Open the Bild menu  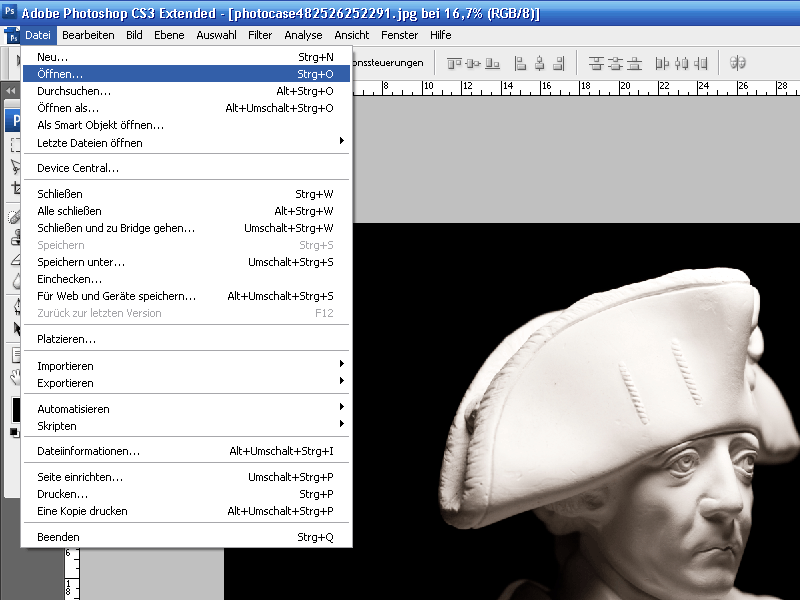point(134,35)
